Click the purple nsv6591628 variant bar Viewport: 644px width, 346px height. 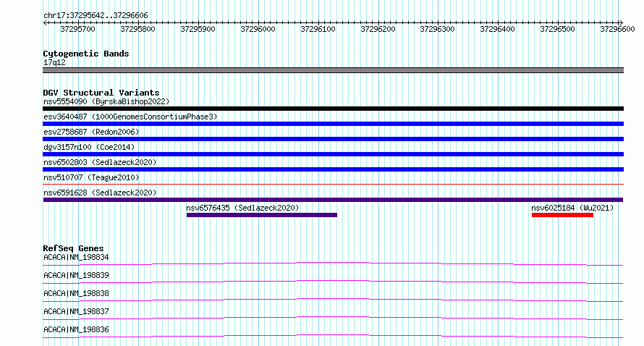click(x=333, y=200)
